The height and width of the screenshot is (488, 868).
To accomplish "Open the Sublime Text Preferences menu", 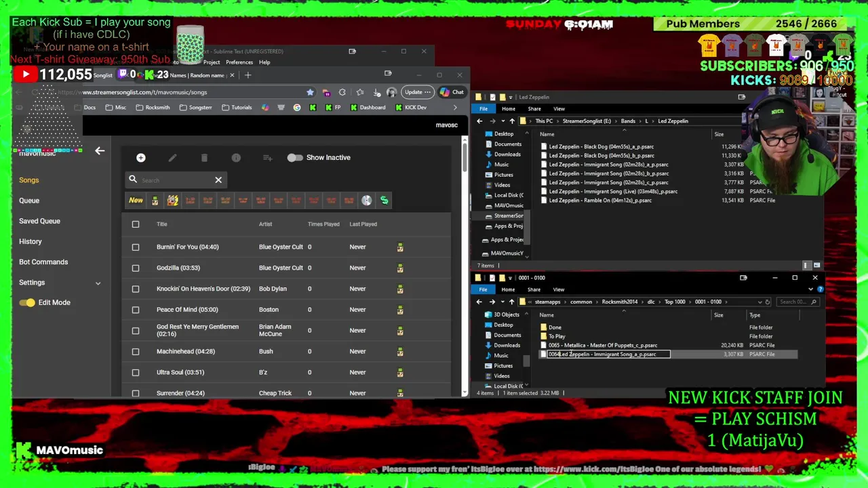I will point(239,62).
